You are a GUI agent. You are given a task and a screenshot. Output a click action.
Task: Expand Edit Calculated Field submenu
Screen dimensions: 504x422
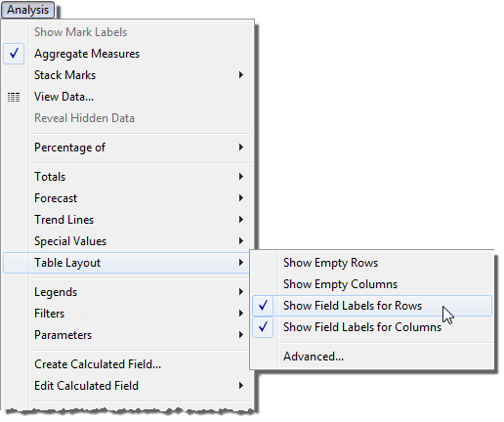(x=241, y=386)
